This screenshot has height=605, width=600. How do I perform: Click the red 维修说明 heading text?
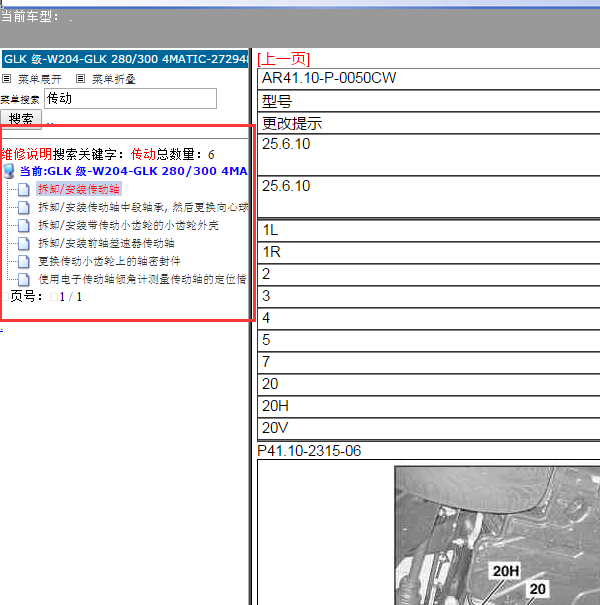(26, 154)
